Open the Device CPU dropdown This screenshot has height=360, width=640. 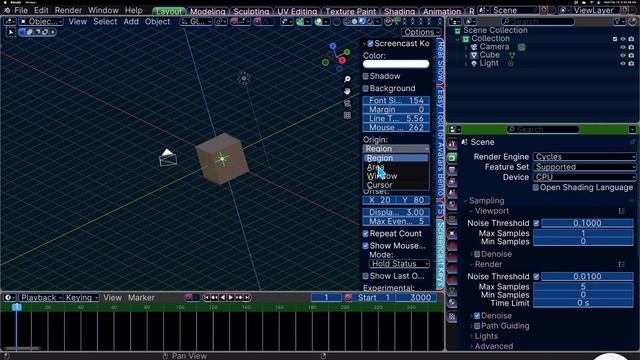pyautogui.click(x=584, y=177)
